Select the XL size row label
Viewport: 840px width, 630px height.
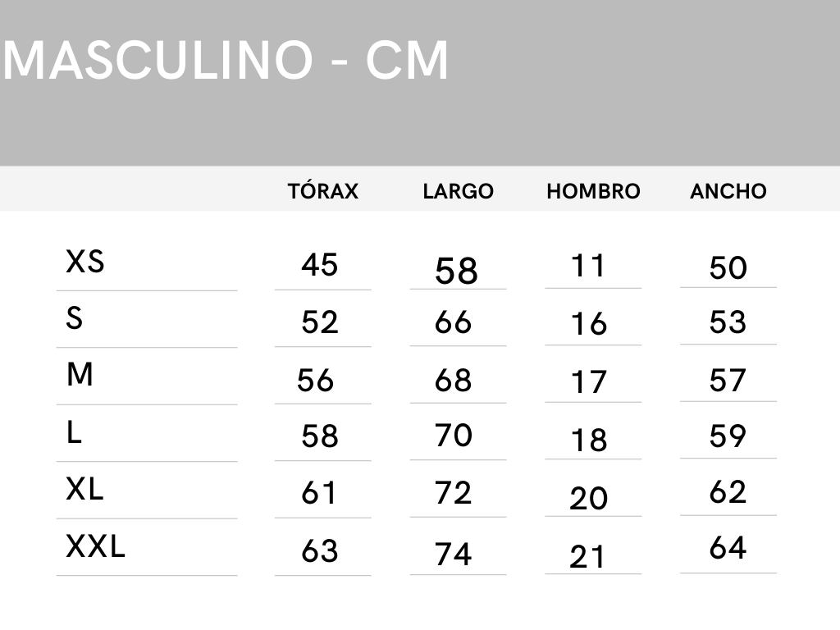point(84,490)
